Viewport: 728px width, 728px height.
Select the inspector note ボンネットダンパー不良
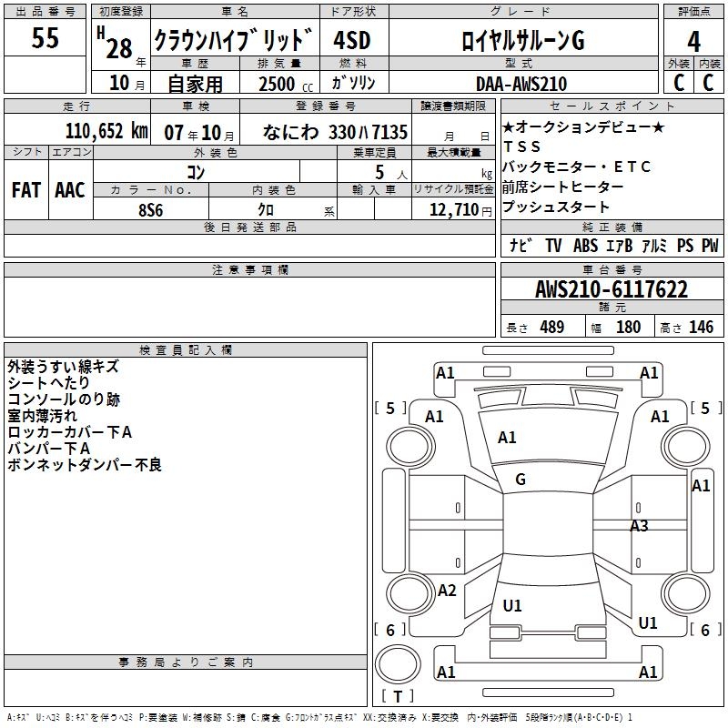tap(84, 465)
